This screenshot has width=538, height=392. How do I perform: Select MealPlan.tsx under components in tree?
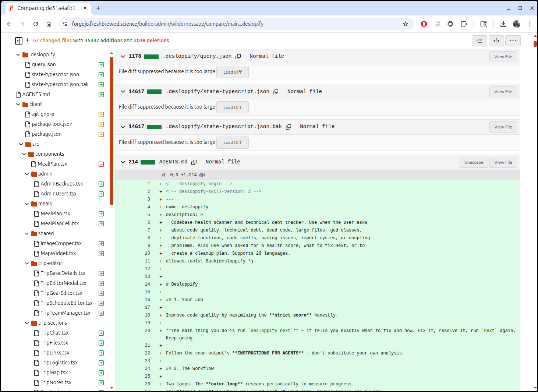(x=52, y=164)
